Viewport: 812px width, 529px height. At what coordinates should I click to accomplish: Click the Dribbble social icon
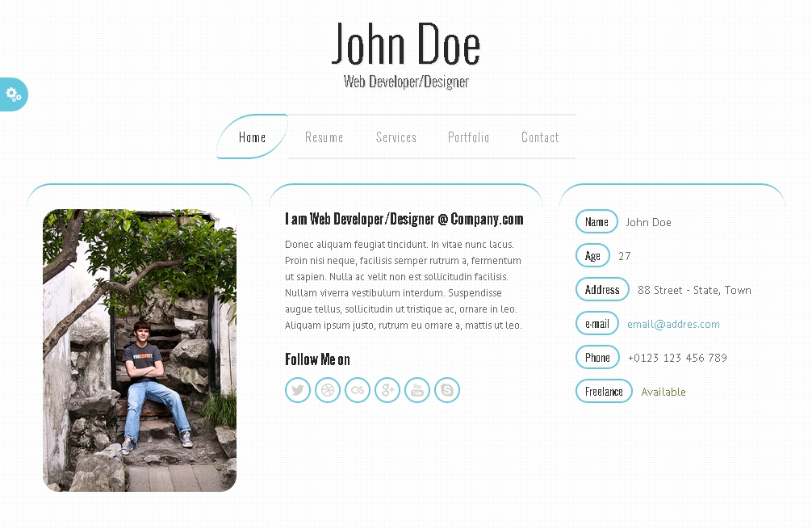[x=328, y=390]
